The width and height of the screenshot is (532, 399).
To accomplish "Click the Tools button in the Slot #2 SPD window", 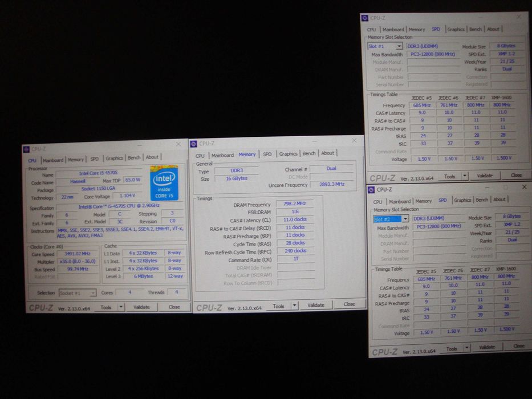I will (x=452, y=348).
